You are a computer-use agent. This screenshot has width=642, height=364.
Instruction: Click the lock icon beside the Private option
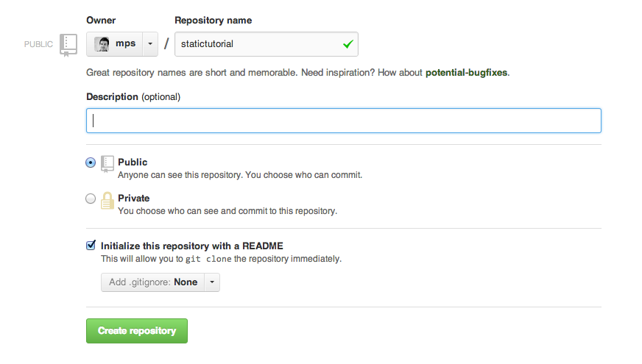(107, 199)
